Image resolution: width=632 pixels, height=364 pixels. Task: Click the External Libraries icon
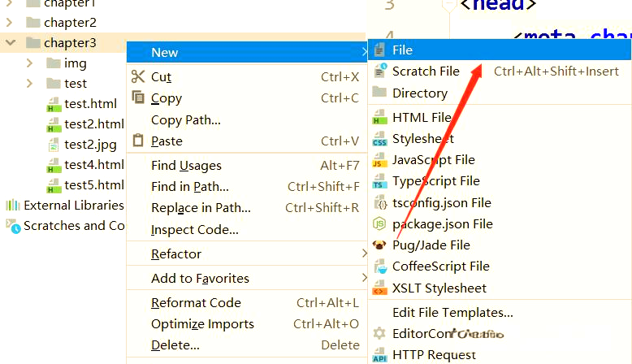click(x=12, y=206)
